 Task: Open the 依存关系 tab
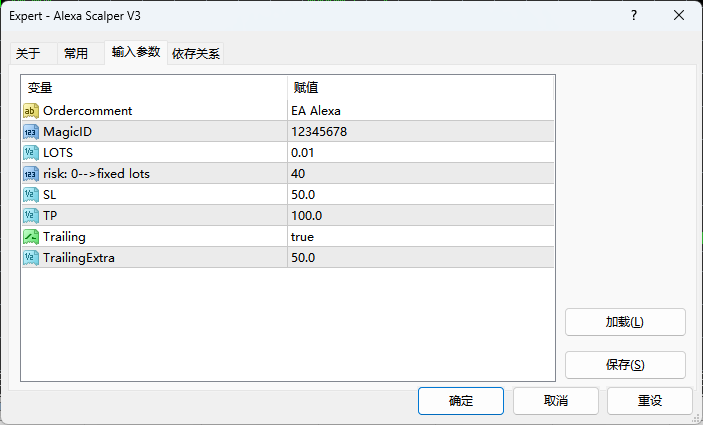(x=196, y=54)
